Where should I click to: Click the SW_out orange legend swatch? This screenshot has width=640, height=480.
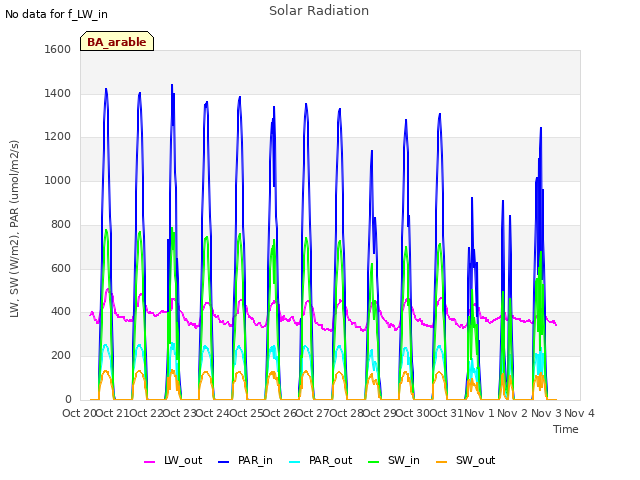pos(442,462)
